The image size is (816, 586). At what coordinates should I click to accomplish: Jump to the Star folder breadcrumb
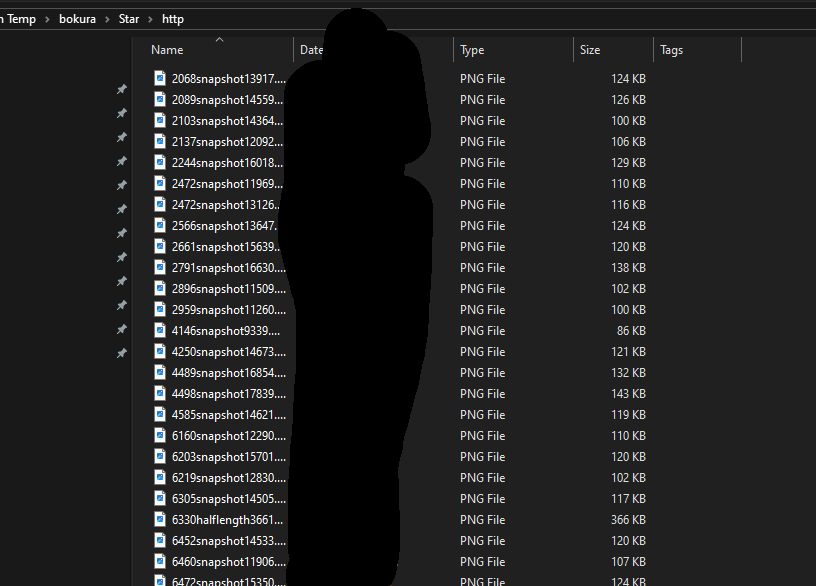tap(129, 19)
